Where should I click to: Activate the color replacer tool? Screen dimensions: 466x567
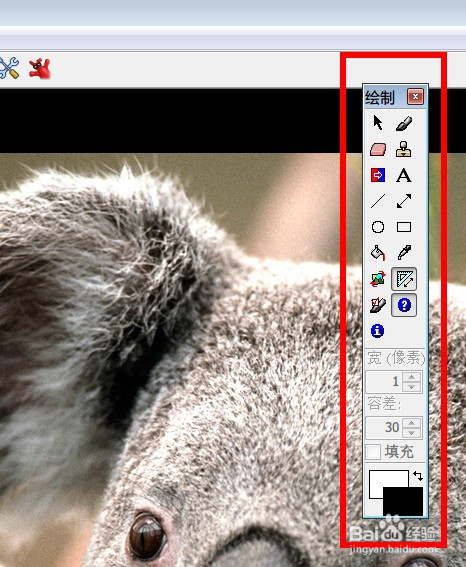(x=378, y=175)
